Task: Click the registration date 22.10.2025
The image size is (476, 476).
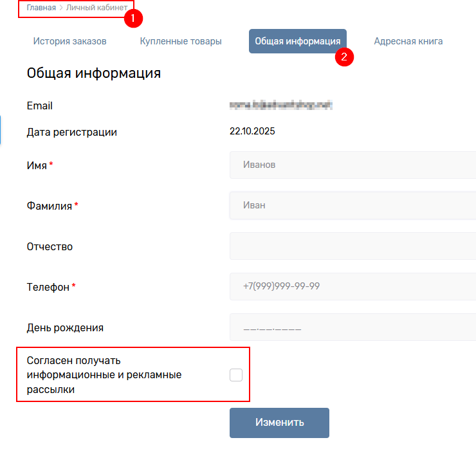Action: pyautogui.click(x=252, y=132)
